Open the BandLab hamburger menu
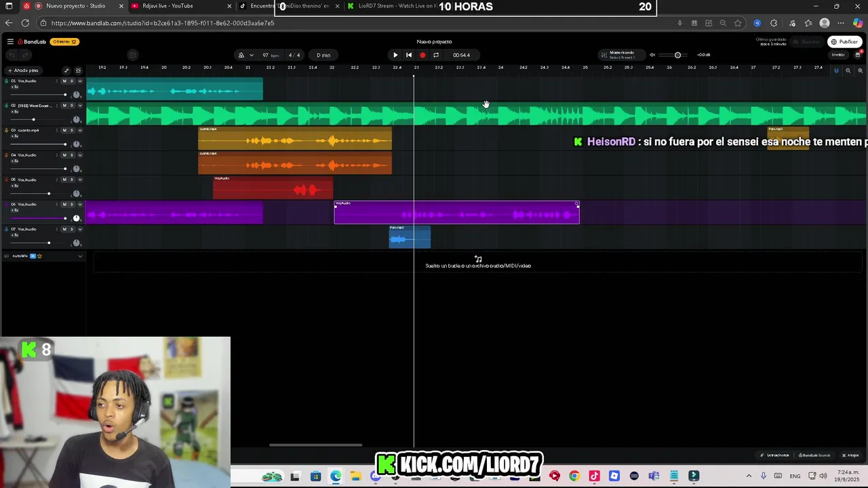 (10, 41)
